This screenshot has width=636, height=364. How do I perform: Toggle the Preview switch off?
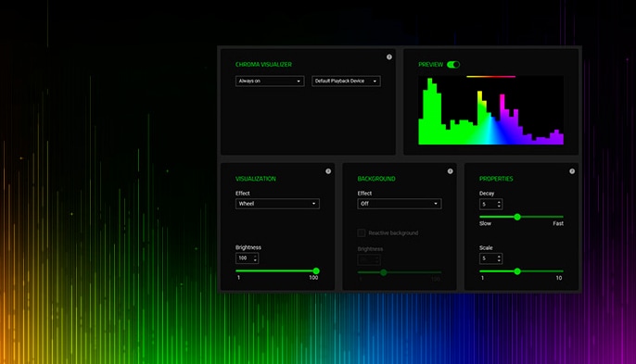tap(453, 65)
